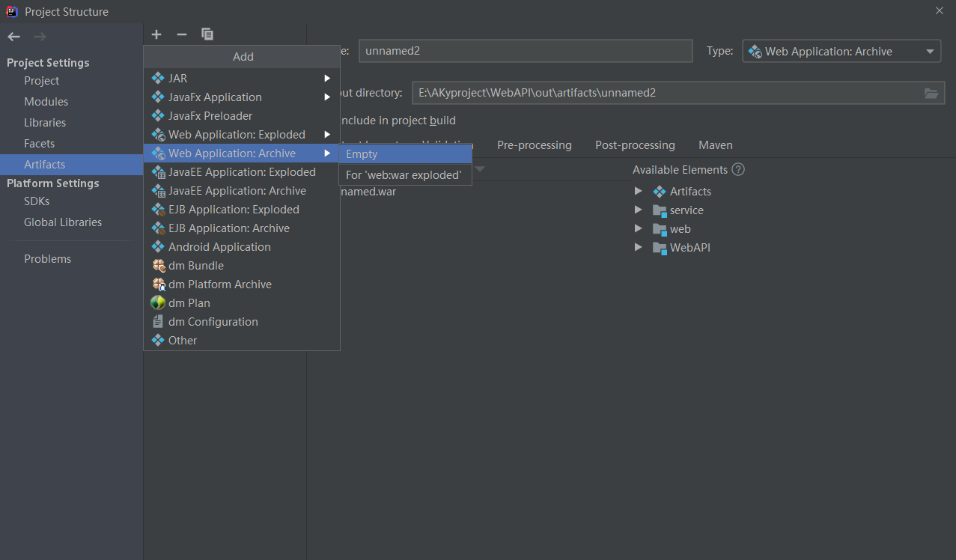Image resolution: width=956 pixels, height=560 pixels.
Task: Open Modules in Project Settings
Action: [46, 102]
